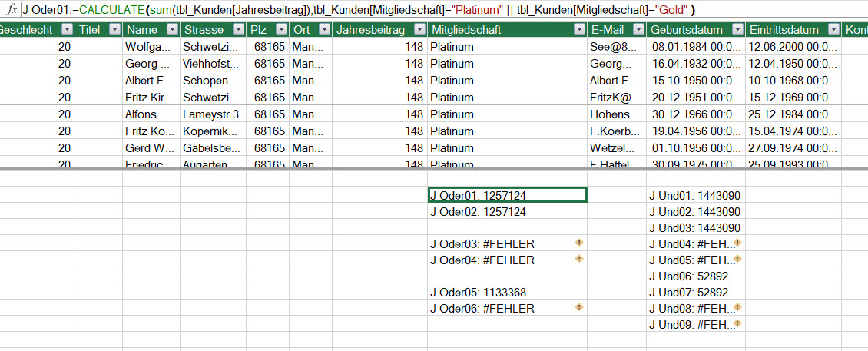Click the error icon on J Und08
The height and width of the screenshot is (351, 868).
coord(737,307)
